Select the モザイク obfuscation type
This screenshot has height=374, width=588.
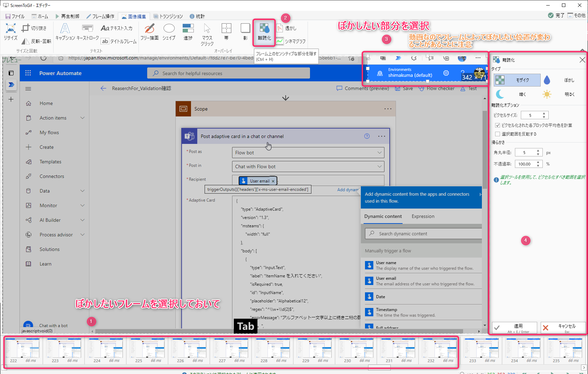pyautogui.click(x=517, y=80)
